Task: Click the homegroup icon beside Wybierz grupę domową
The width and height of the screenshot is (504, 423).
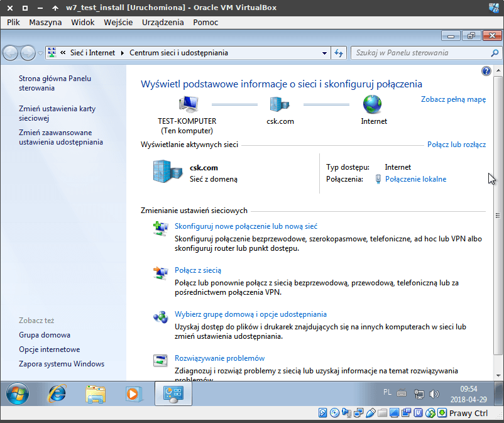Action: [x=160, y=317]
